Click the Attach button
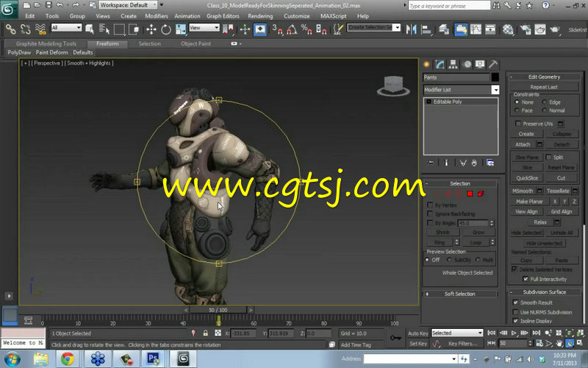 click(x=523, y=144)
